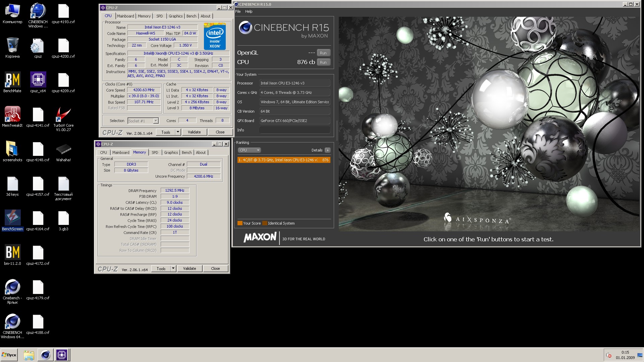
Task: Switch to Memory tab in upper CPU-Z window
Action: 144,16
